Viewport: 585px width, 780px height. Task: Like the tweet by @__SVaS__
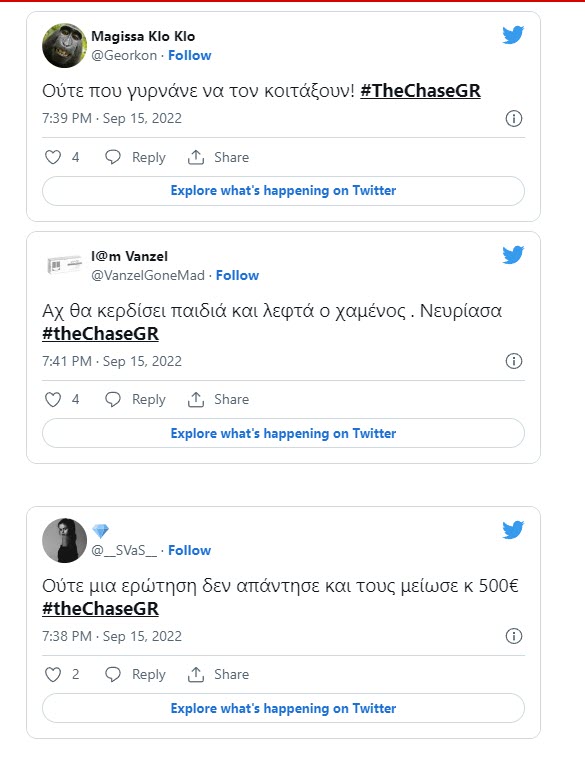[x=53, y=675]
